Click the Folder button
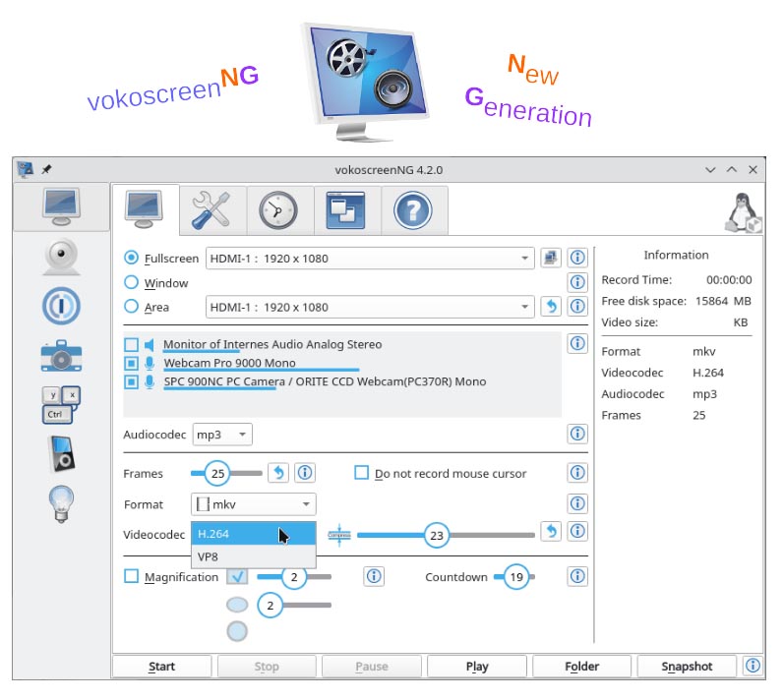This screenshot has width=783, height=700. [581, 667]
